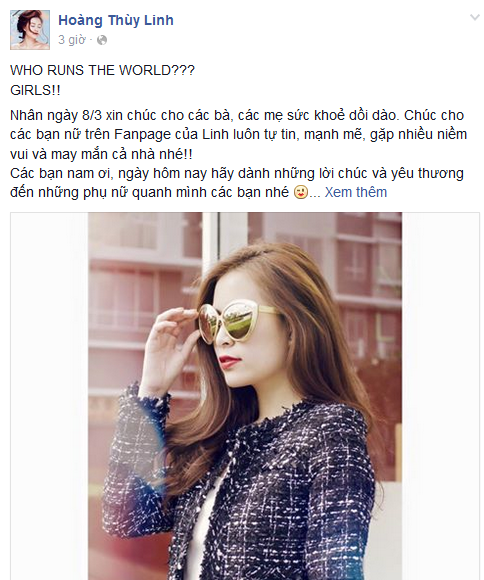Click the "WHO RUNS THE WORLD???" line

pos(102,70)
